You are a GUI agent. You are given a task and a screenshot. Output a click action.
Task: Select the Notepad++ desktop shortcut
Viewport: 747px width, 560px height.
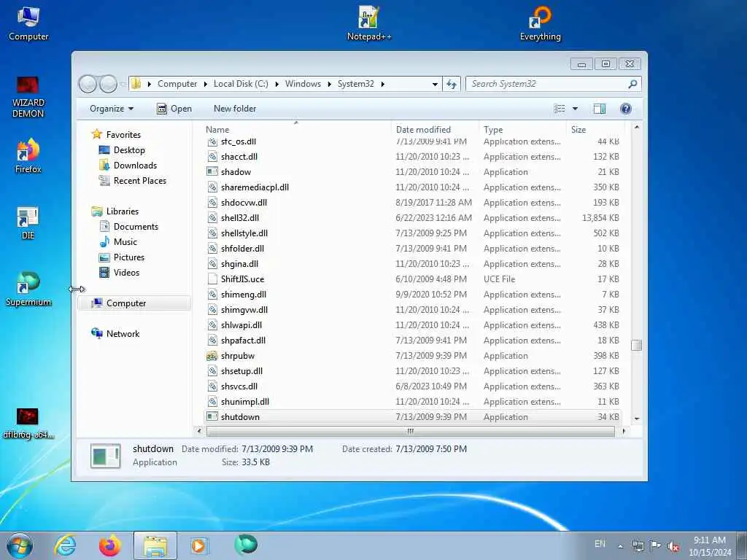click(368, 23)
